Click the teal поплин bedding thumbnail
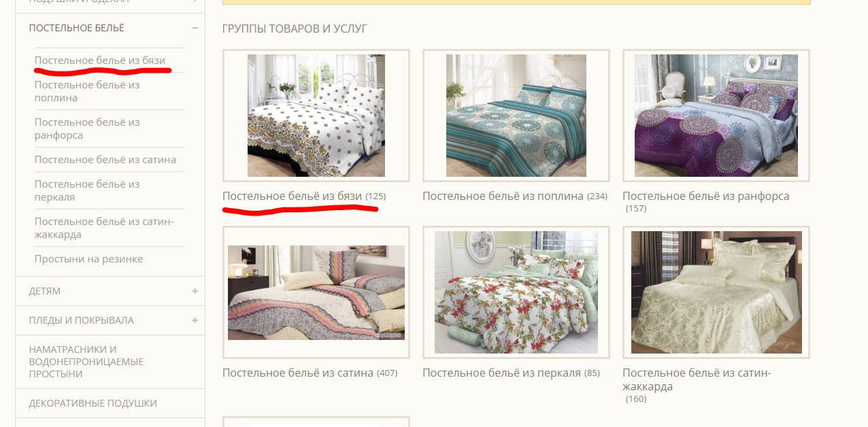This screenshot has height=427, width=868. coord(516,116)
